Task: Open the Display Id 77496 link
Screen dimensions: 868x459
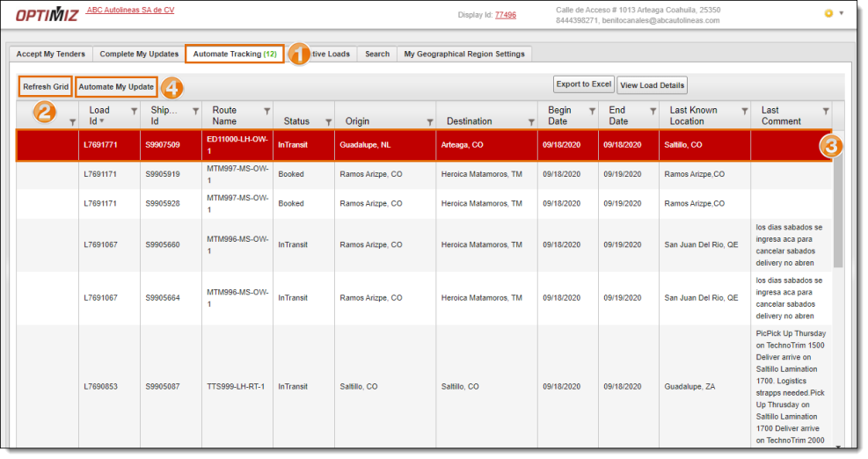Action: click(506, 15)
